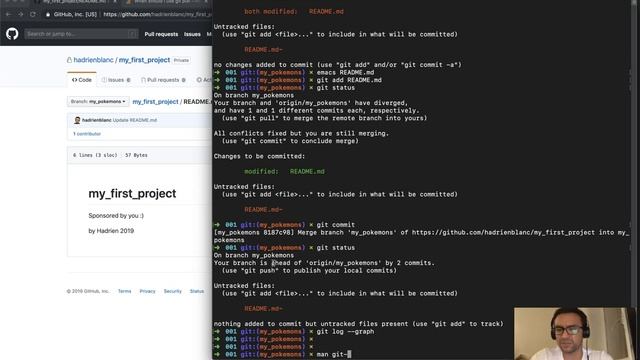
Task: Click 'both modified: README.md' terminal line
Action: tap(294, 11)
